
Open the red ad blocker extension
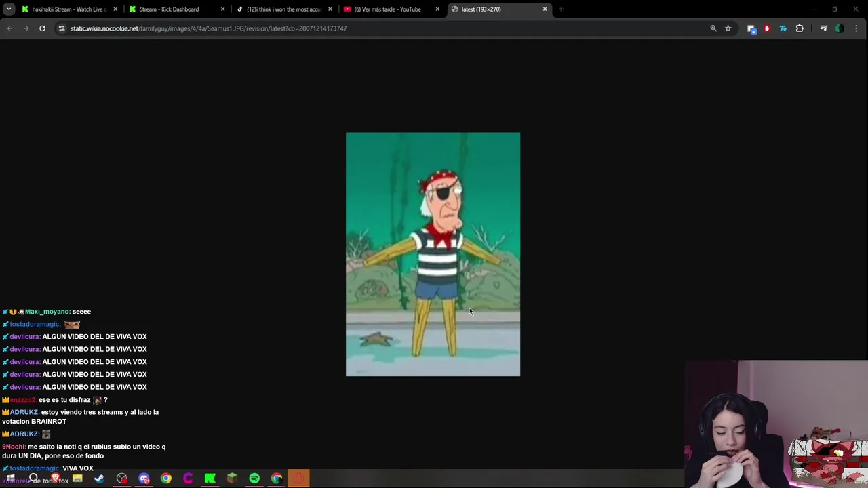(767, 28)
